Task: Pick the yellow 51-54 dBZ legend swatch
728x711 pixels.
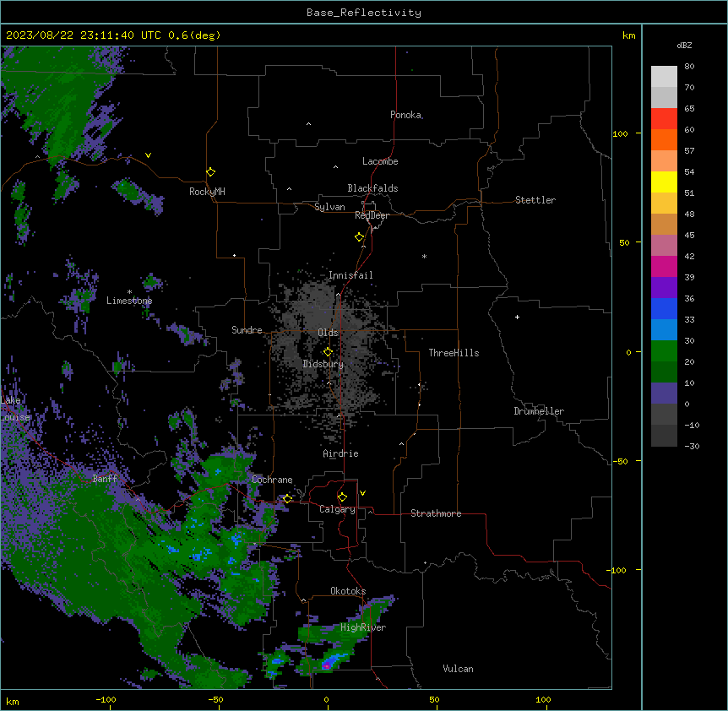Action: (x=664, y=182)
